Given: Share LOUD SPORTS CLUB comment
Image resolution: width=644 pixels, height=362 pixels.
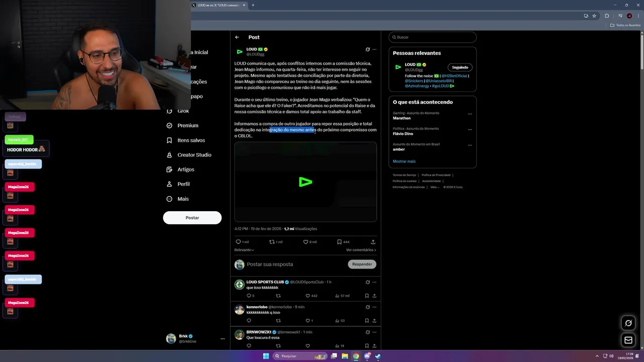Looking at the screenshot, I should coord(374,296).
